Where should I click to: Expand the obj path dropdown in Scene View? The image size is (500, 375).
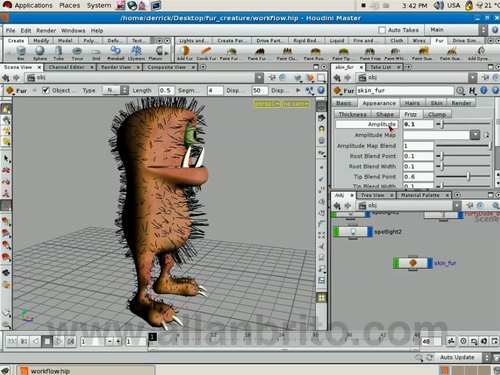(x=259, y=78)
